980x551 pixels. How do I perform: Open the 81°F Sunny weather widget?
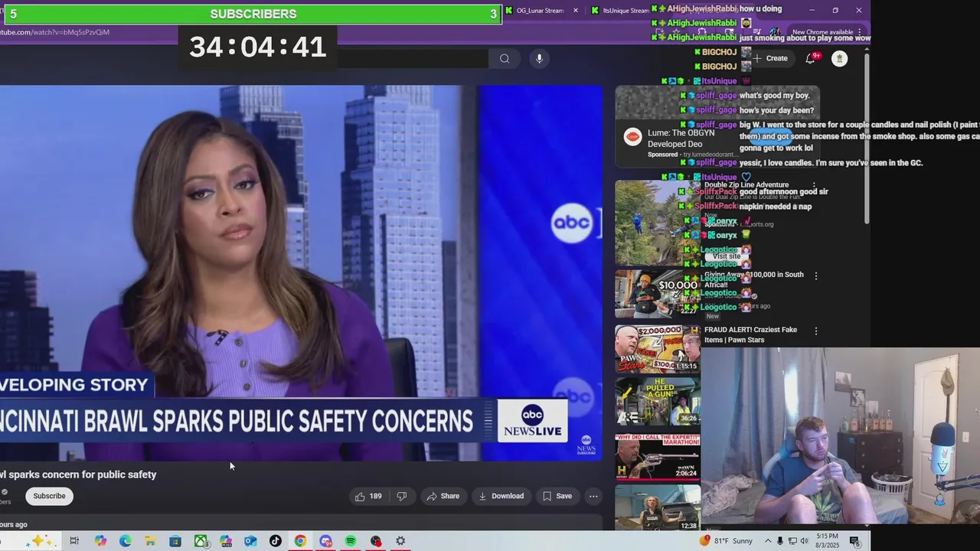click(x=726, y=541)
